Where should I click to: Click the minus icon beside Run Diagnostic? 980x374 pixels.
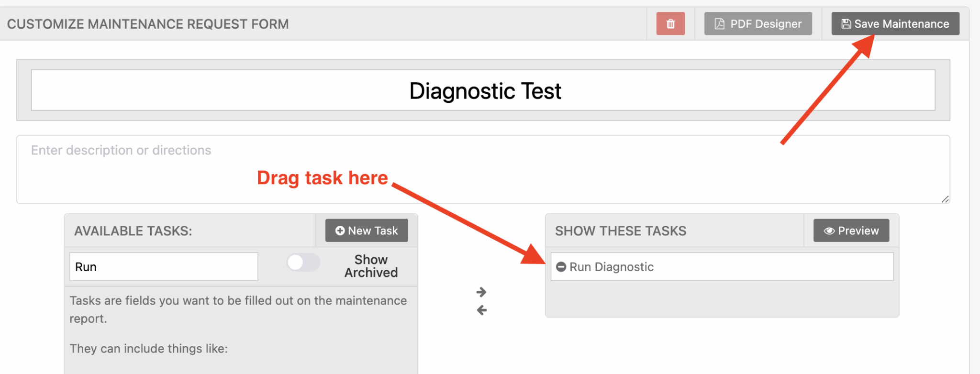click(561, 267)
